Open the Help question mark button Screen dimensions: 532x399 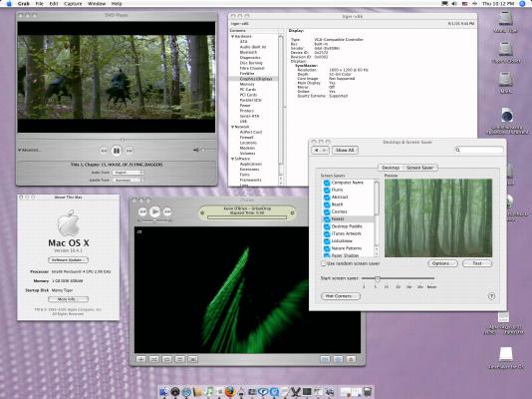coord(491,296)
